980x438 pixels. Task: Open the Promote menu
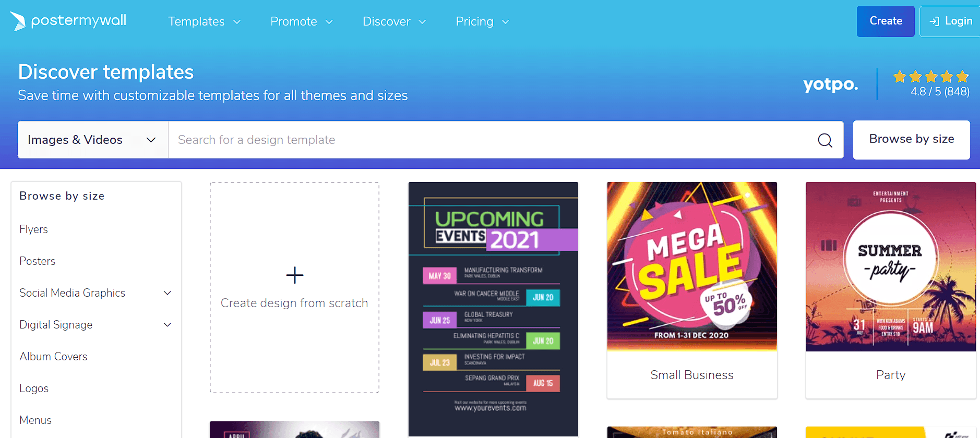click(x=301, y=21)
